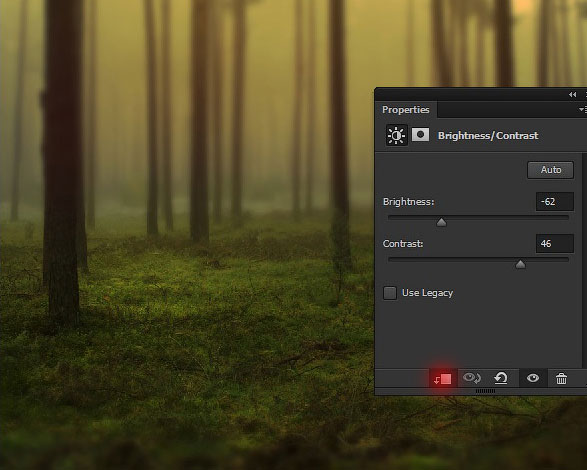Click view previous state eye icon
The height and width of the screenshot is (470, 587).
pyautogui.click(x=472, y=378)
